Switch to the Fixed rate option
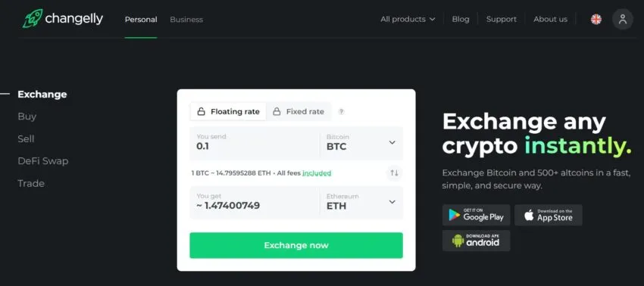This screenshot has height=286, width=644. coord(299,112)
